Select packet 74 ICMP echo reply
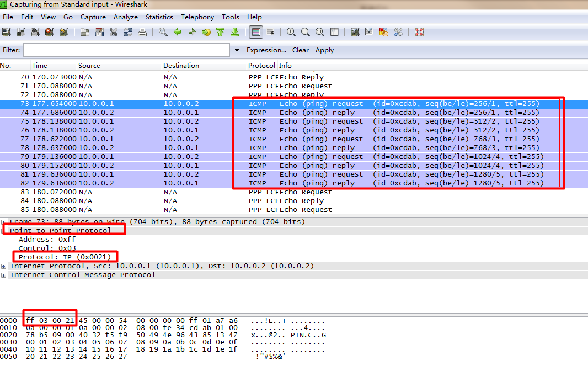 pyautogui.click(x=294, y=113)
